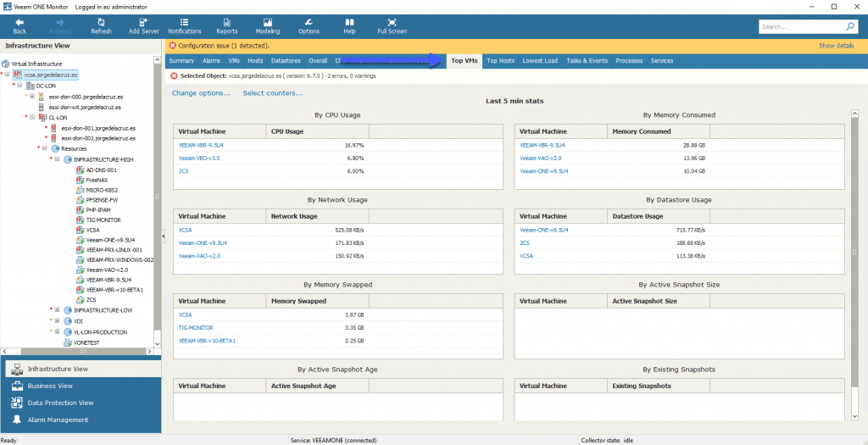868x445 pixels.
Task: Open Veeam-VAO-v2.0 in Memory Consumed table
Action: [x=540, y=159]
